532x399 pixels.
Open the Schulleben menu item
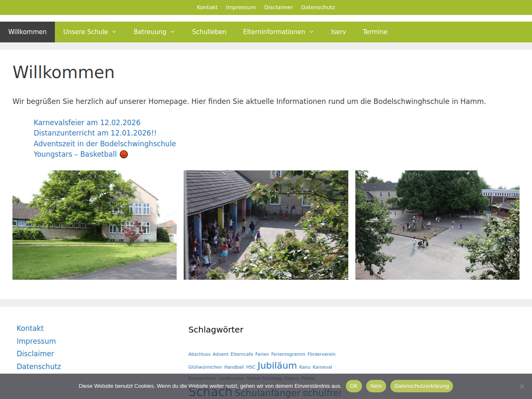click(x=209, y=32)
